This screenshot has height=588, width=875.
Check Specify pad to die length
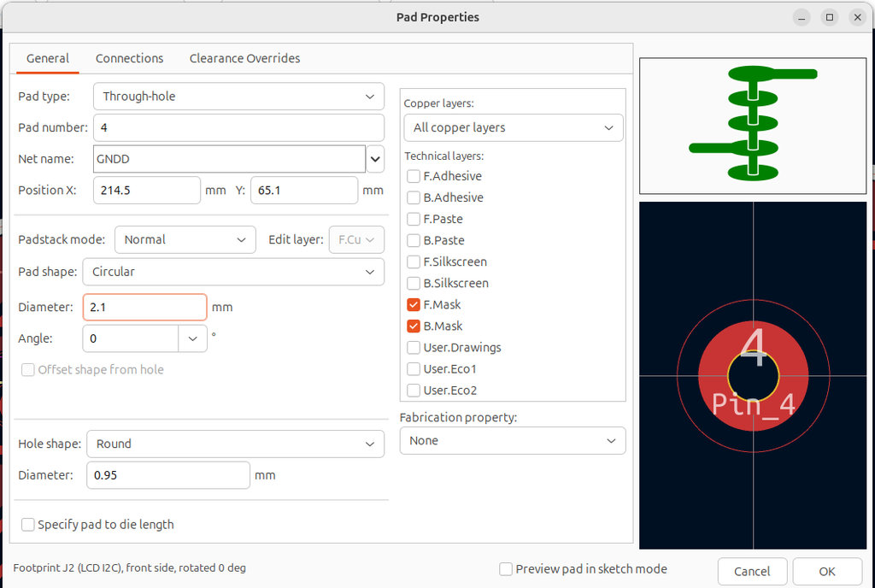click(28, 525)
